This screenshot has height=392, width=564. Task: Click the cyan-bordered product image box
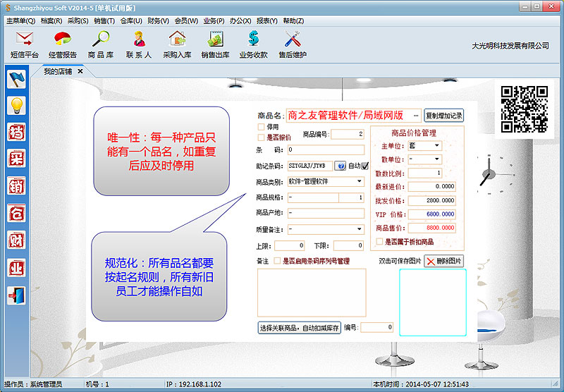[433, 302]
